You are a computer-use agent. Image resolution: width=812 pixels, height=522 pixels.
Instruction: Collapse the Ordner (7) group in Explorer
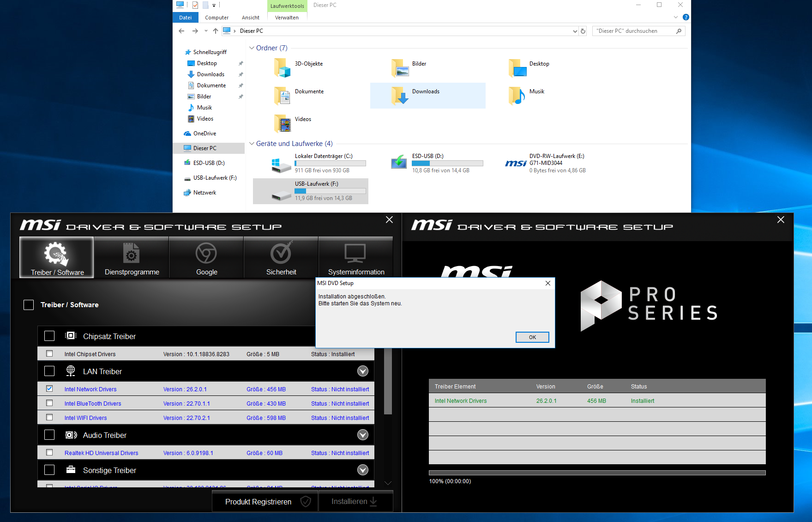pos(252,48)
